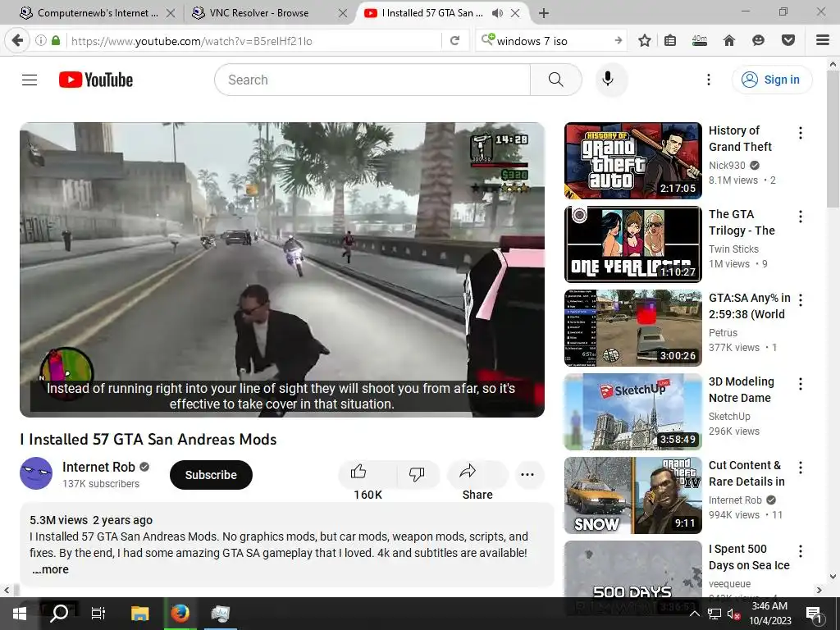Open the Windows Start menu
The image size is (840, 630).
[20, 614]
